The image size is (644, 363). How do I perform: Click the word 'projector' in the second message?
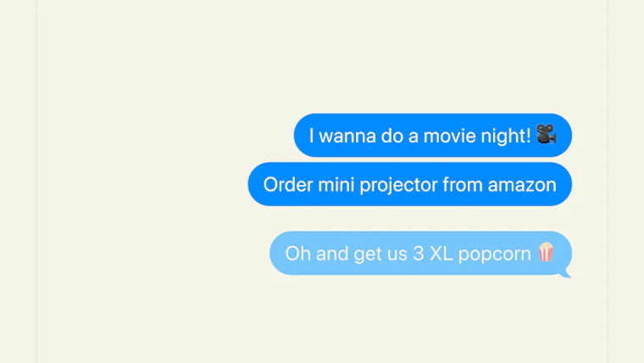(x=398, y=186)
